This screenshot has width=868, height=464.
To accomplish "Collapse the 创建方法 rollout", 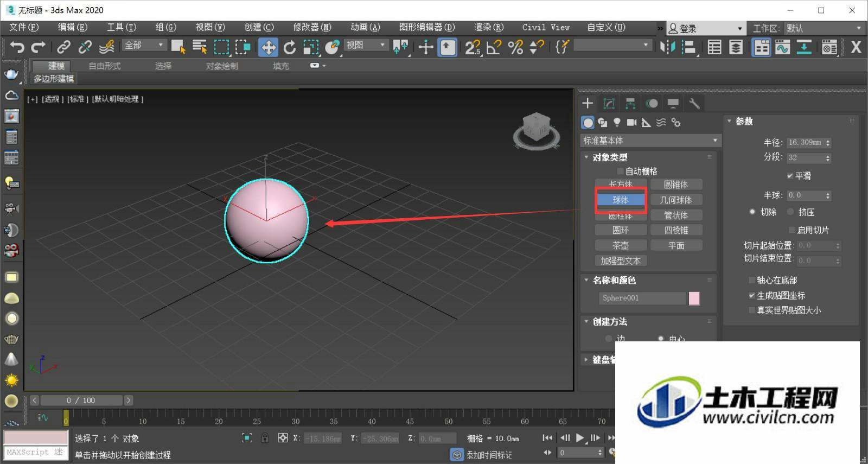I will click(x=586, y=321).
